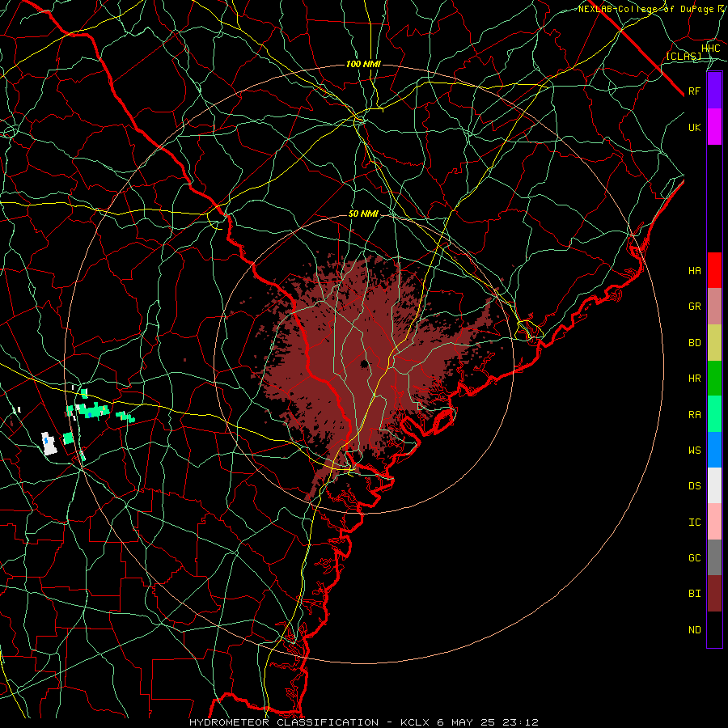Click the 50 NMI range ring label
The height and width of the screenshot is (728, 728).
tap(363, 214)
